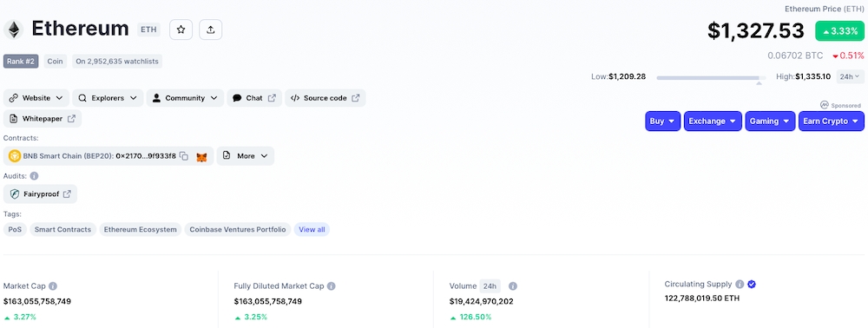Viewport: 868px width, 328px height.
Task: Click the green 3.33% change badge
Action: 839,31
